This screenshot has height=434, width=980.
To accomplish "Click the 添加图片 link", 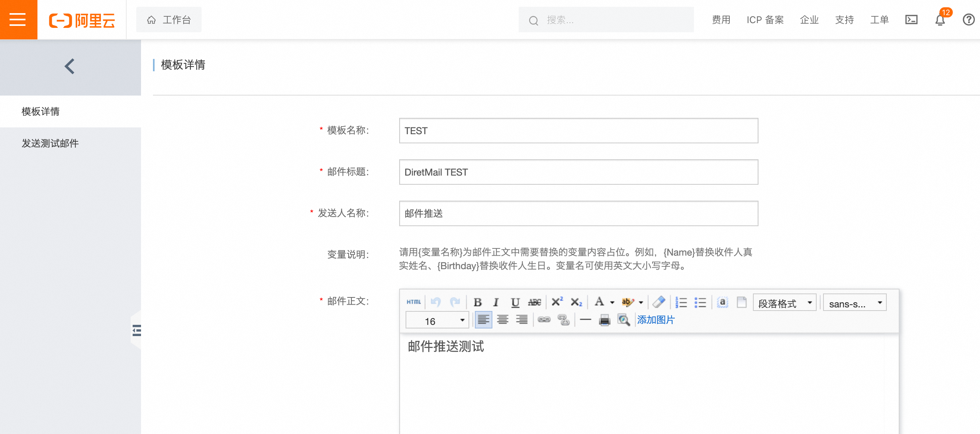I will [656, 320].
